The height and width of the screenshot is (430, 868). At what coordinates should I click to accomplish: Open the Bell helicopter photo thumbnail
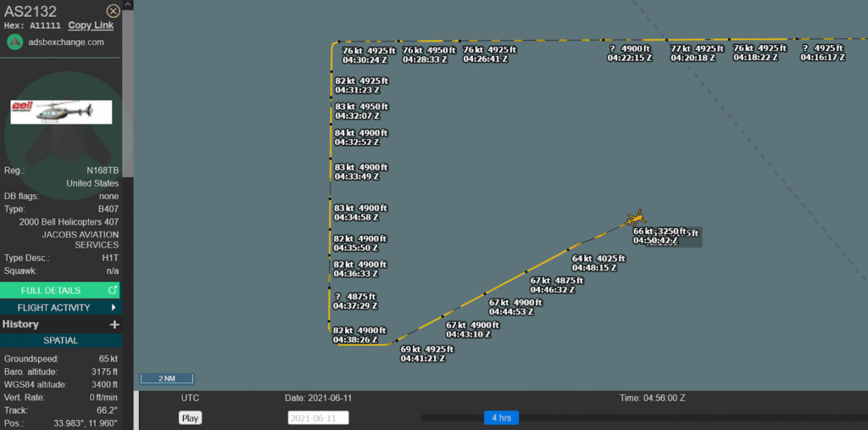point(61,112)
